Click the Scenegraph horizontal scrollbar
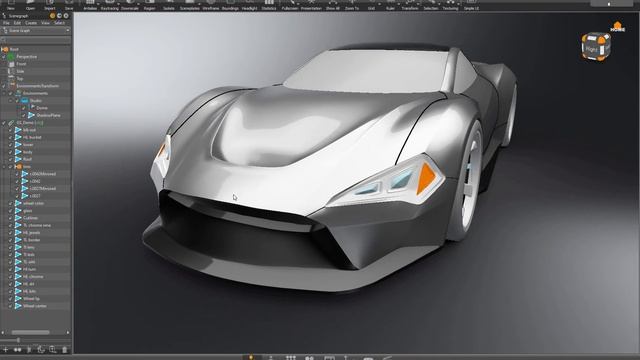This screenshot has height=360, width=640. [30, 333]
